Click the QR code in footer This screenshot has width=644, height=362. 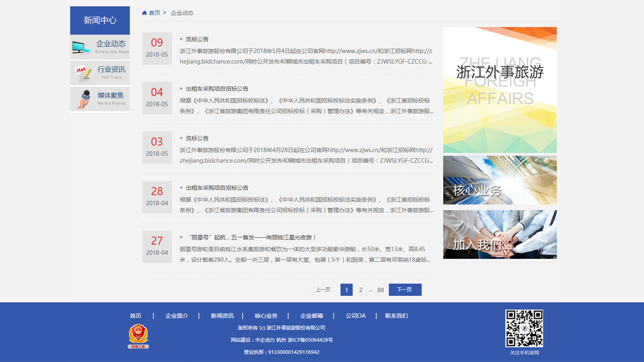coord(524,328)
